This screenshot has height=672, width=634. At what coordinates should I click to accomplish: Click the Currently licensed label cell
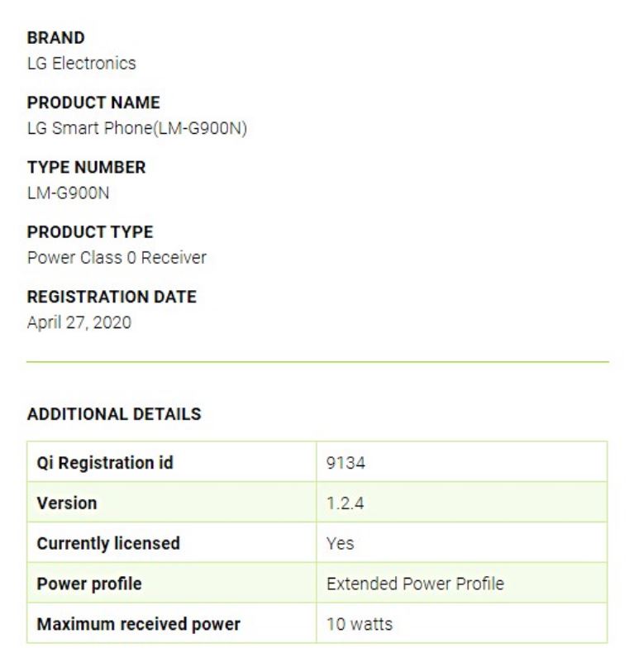(x=172, y=542)
